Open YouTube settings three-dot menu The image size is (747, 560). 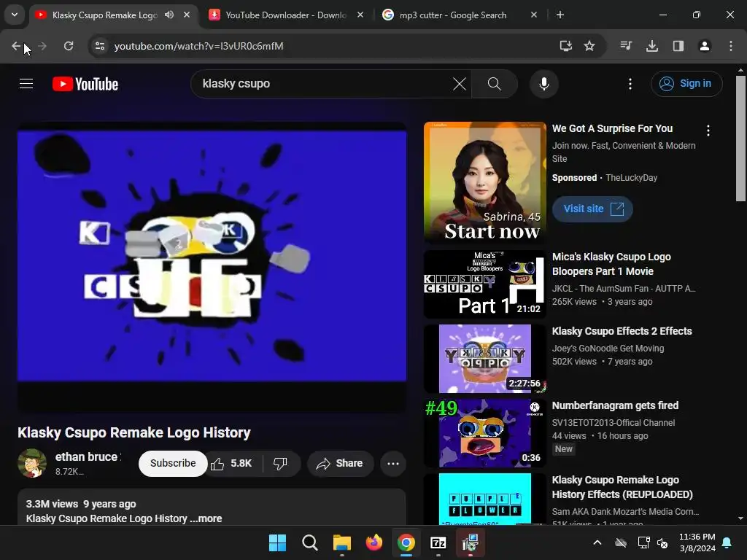(x=630, y=84)
